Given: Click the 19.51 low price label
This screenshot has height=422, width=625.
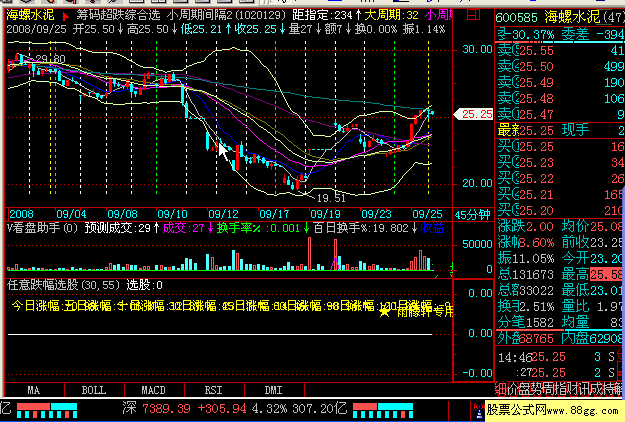Looking at the screenshot, I should point(331,198).
